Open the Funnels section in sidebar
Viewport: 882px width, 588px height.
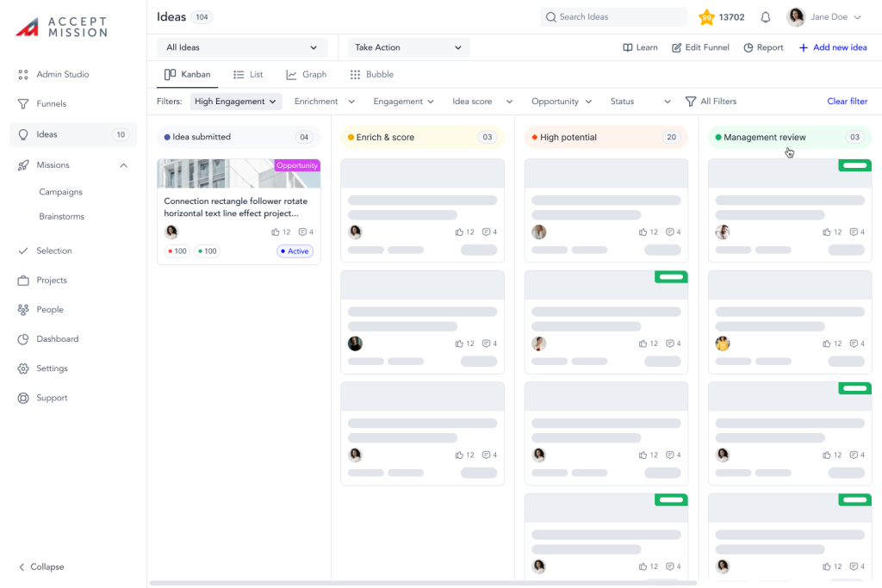click(x=51, y=104)
